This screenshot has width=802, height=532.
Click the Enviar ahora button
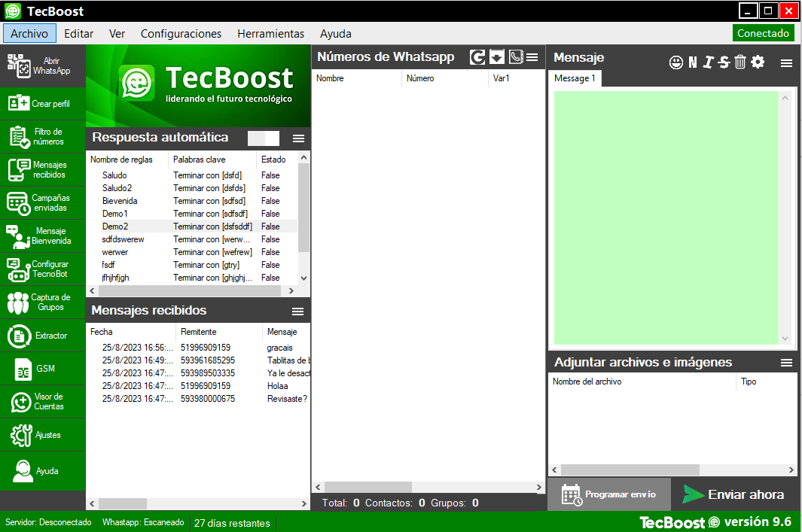pyautogui.click(x=734, y=494)
